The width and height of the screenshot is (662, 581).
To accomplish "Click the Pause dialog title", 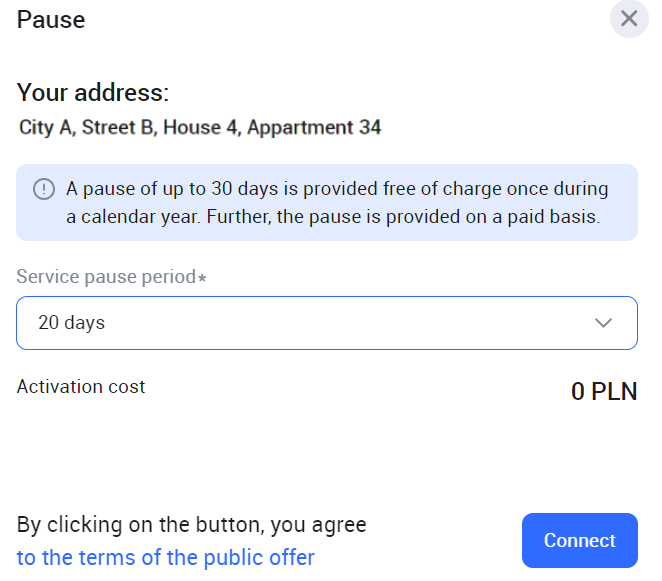I will pos(51,20).
